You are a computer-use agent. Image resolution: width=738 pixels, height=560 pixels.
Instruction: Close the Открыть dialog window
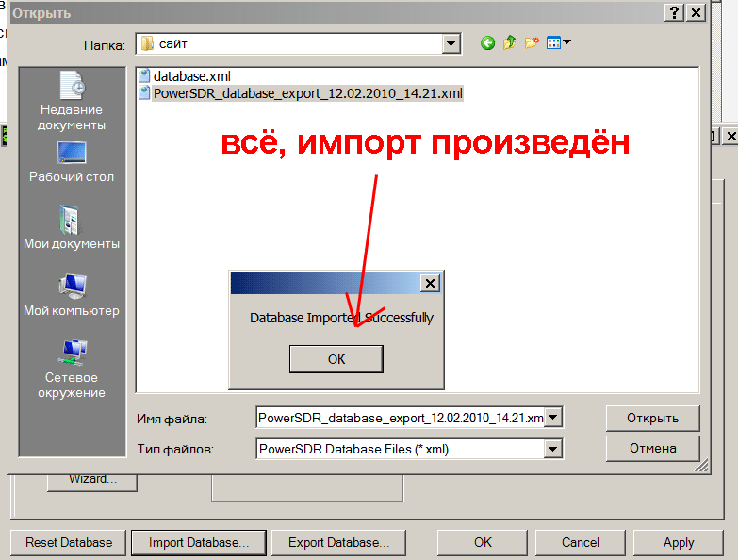point(697,12)
